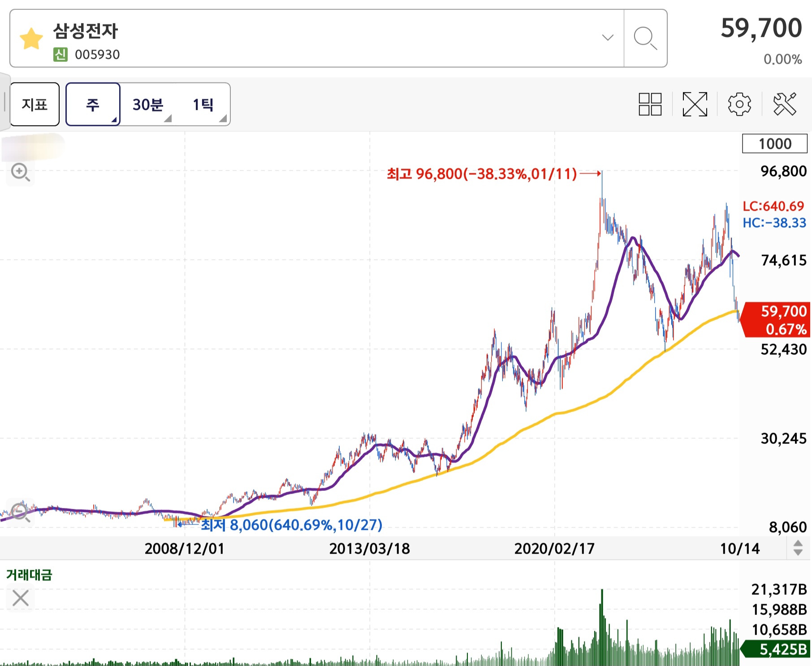Click the 삼성전자 stock name
This screenshot has width=812, height=666.
(85, 31)
